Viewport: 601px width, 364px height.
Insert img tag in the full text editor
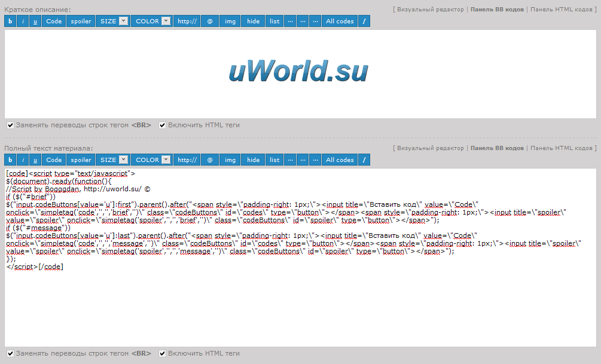coord(230,160)
